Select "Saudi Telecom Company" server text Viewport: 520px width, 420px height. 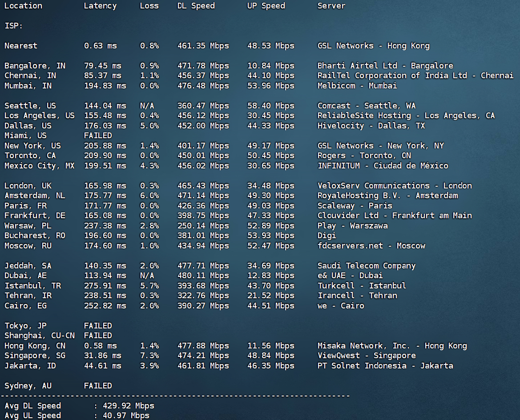pos(367,266)
